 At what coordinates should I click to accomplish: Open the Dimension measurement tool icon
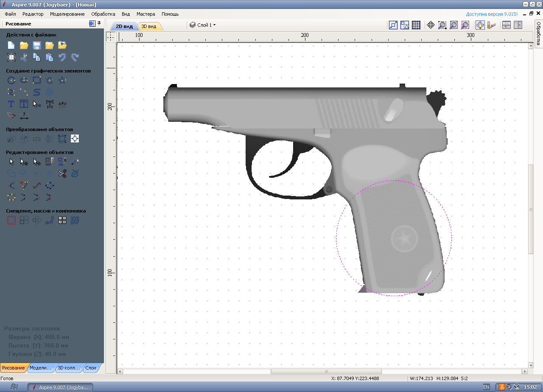click(x=24, y=115)
